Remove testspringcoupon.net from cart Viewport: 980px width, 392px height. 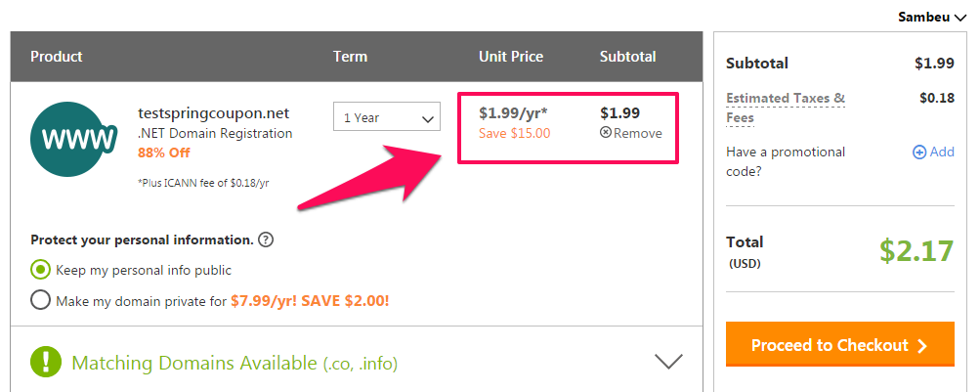[631, 133]
